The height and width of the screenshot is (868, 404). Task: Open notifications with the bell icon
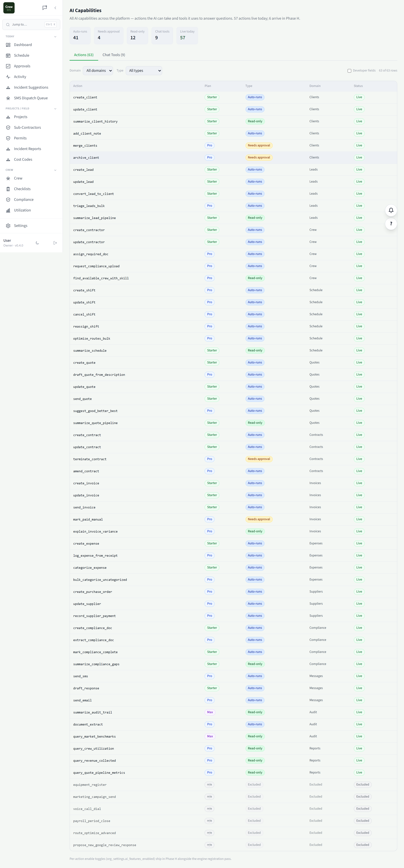391,210
